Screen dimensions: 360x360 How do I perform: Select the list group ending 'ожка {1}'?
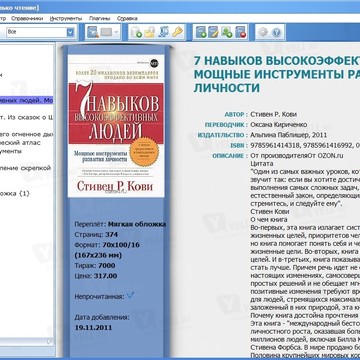[15, 193]
